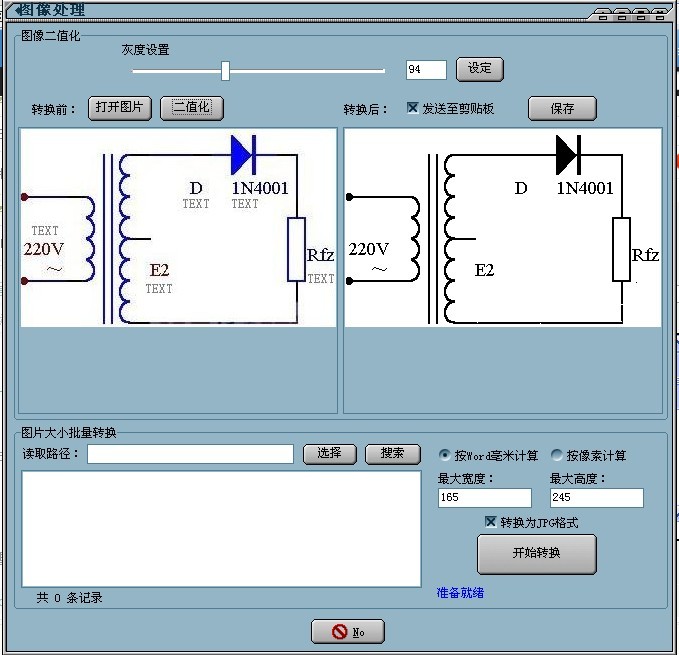Click the 二值化 (binarize) button
Image resolution: width=679 pixels, height=655 pixels.
(x=191, y=108)
